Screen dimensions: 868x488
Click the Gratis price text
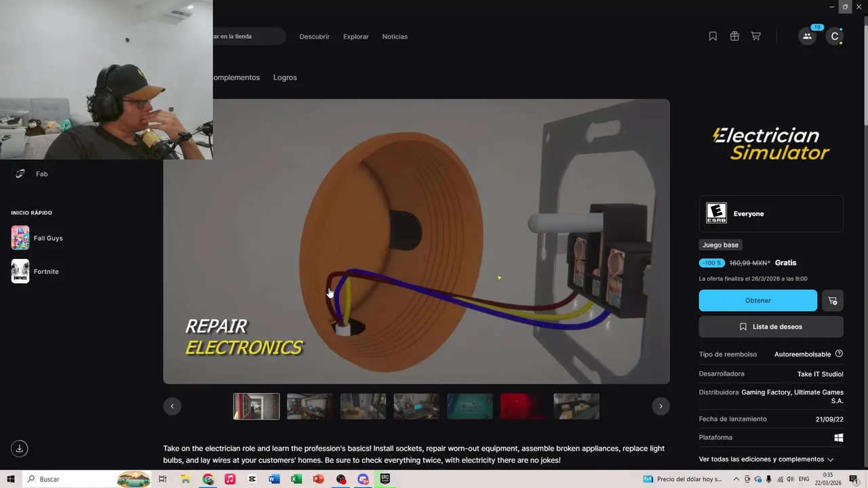point(785,263)
